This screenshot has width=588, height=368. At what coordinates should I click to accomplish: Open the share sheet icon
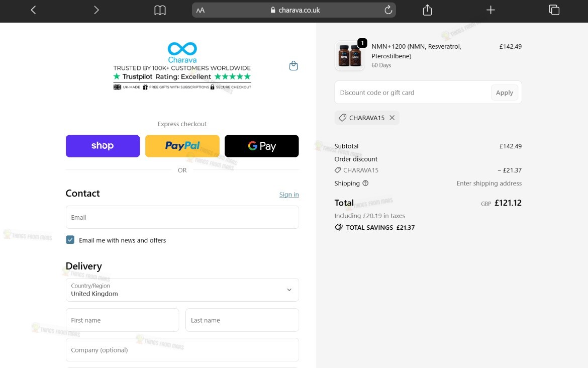tap(427, 10)
